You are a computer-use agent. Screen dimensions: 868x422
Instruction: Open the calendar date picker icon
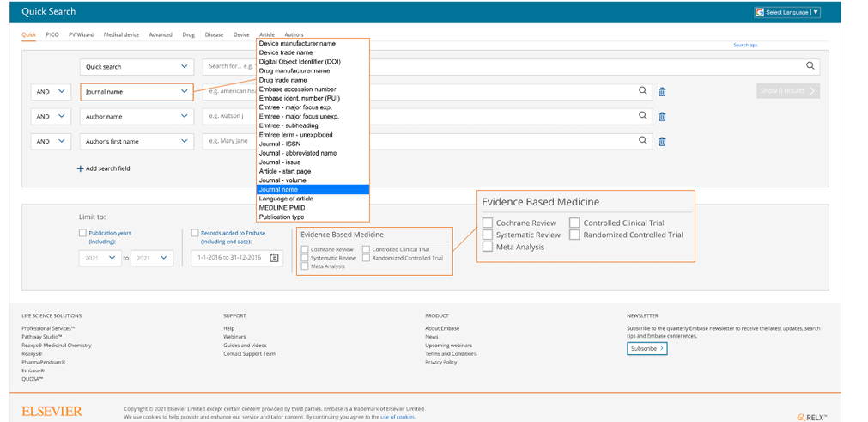click(x=274, y=258)
